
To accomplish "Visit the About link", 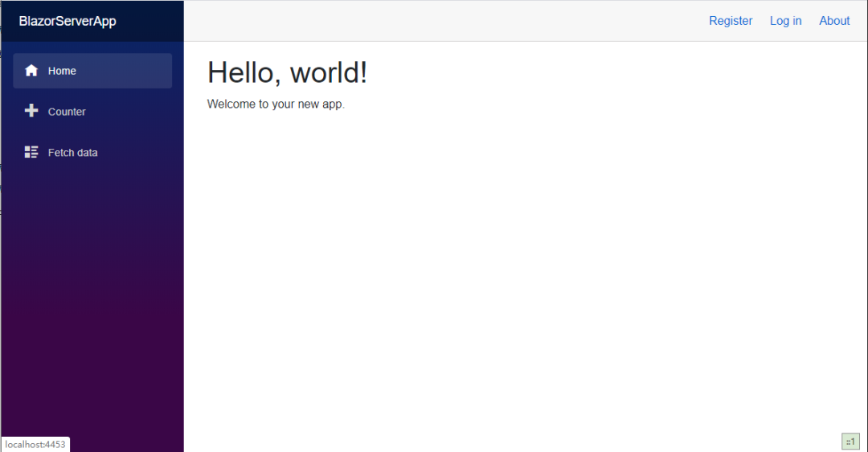I will point(834,21).
